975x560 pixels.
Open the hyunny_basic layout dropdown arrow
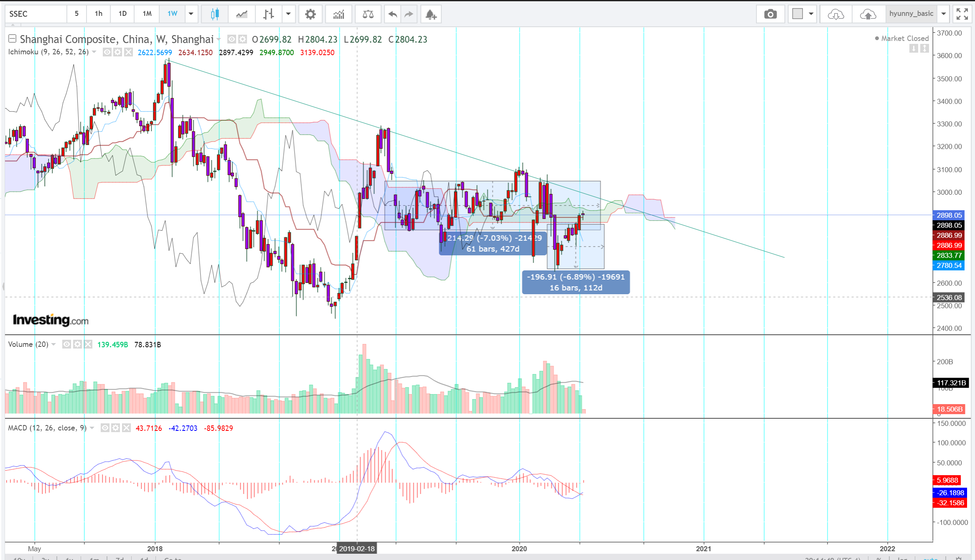(944, 14)
